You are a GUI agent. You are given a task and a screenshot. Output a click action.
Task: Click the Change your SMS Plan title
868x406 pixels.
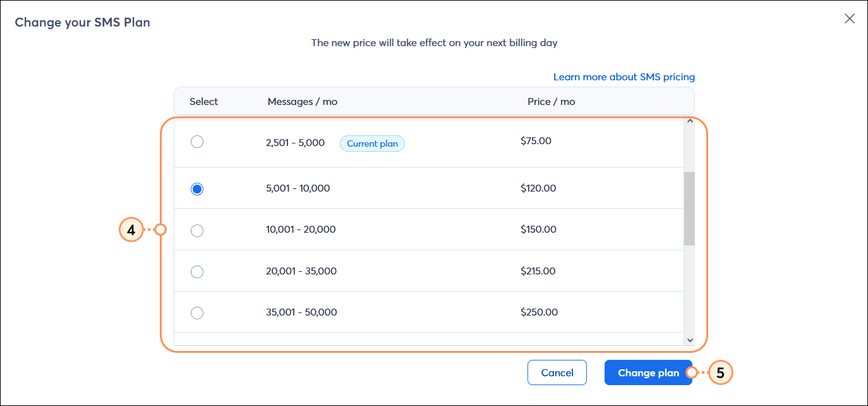pos(83,23)
